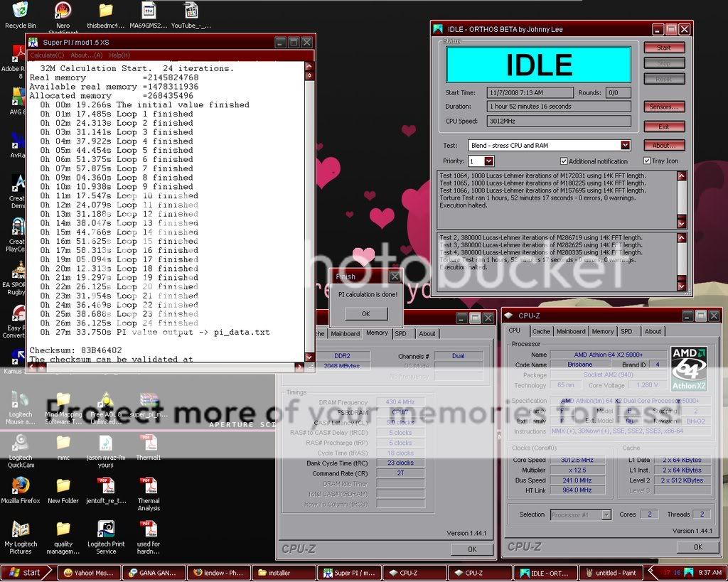The width and height of the screenshot is (728, 582).
Task: Click the Sensors button in ORTHOS
Action: coord(663,107)
